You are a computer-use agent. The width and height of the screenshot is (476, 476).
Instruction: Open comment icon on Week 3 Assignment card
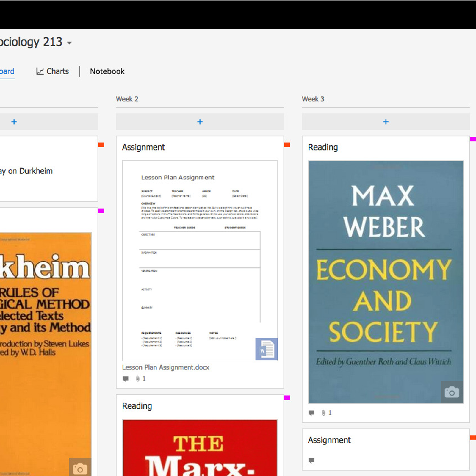tap(311, 461)
